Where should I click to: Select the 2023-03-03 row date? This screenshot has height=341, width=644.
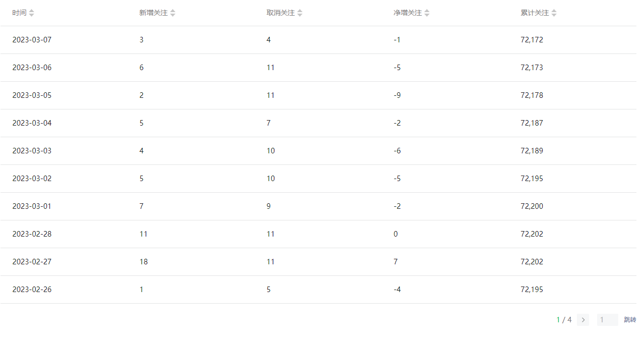tap(32, 151)
